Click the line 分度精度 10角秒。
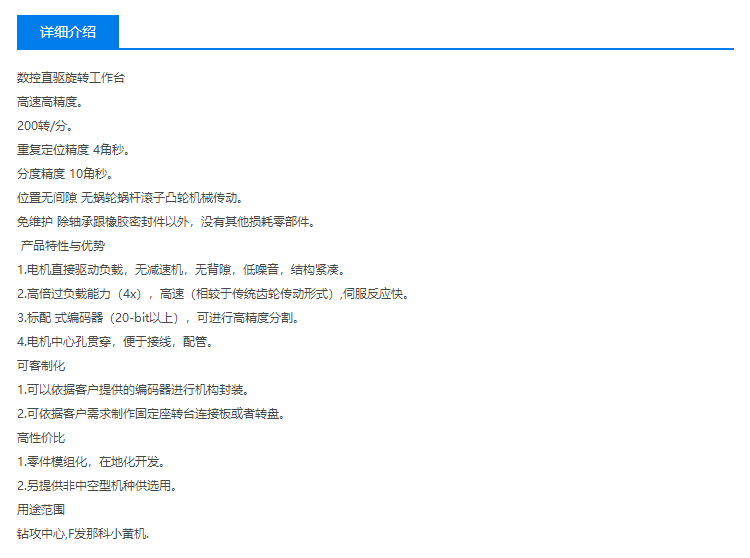This screenshot has width=750, height=558. tap(65, 174)
